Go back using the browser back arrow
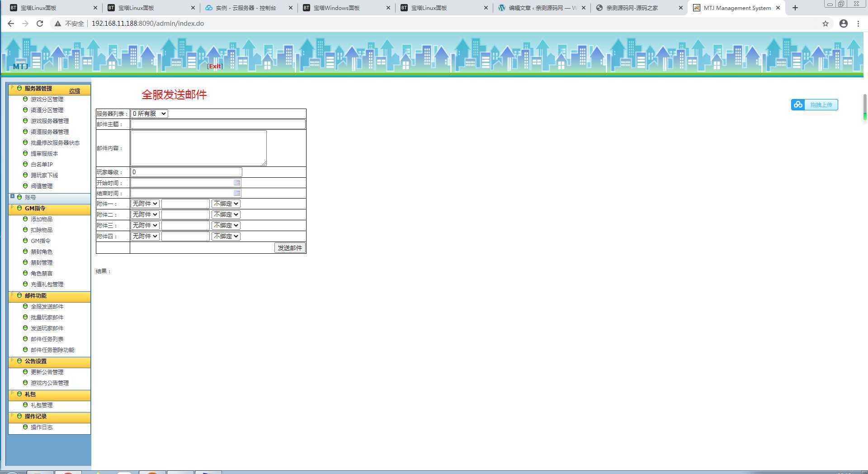The width and height of the screenshot is (868, 474). coord(11,24)
